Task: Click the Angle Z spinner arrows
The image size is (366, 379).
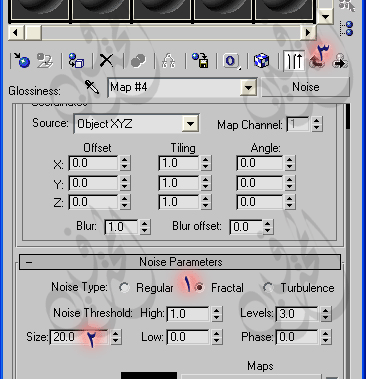Action: [289, 202]
